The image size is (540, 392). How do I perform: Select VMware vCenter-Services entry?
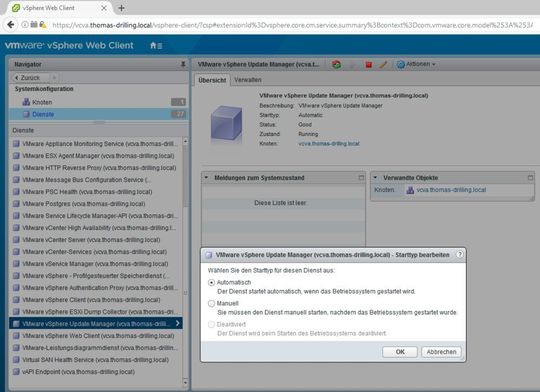96,252
